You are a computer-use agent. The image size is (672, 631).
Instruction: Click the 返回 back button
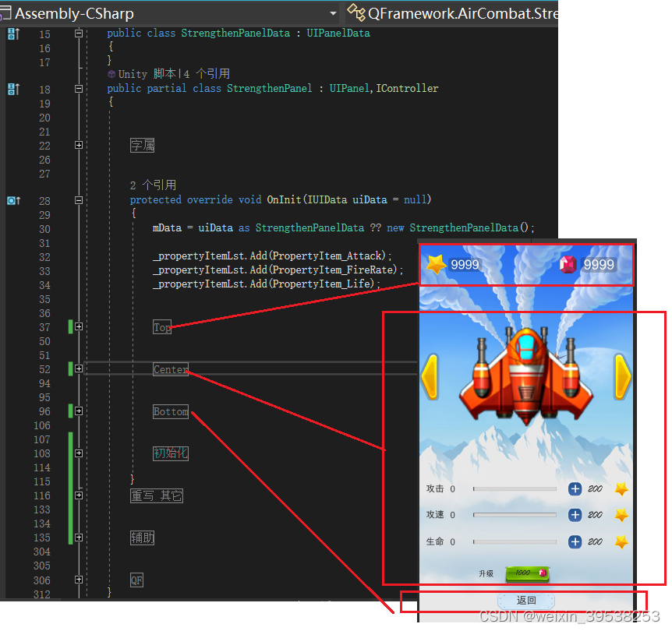point(526,601)
